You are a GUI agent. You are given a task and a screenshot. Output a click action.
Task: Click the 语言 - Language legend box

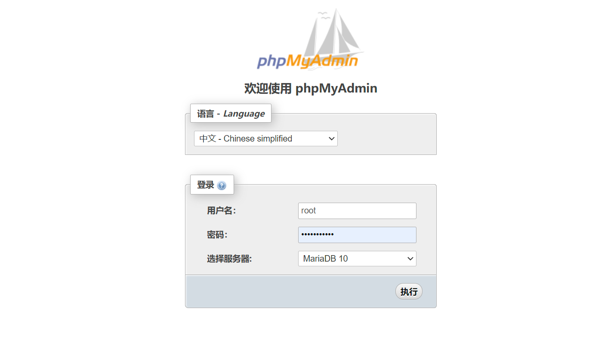(231, 114)
